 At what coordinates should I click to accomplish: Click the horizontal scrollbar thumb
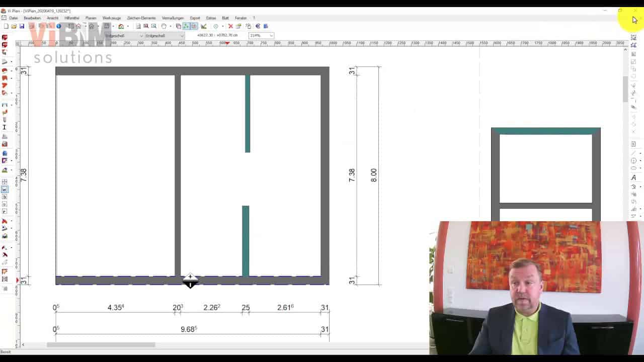pos(101,345)
